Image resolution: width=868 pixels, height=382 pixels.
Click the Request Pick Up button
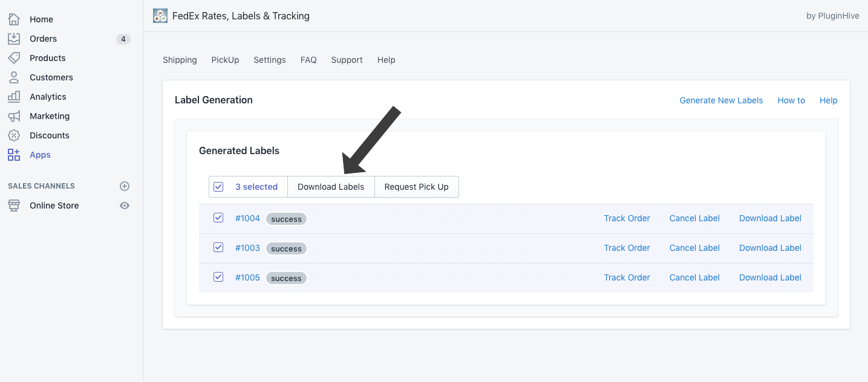[x=417, y=187]
